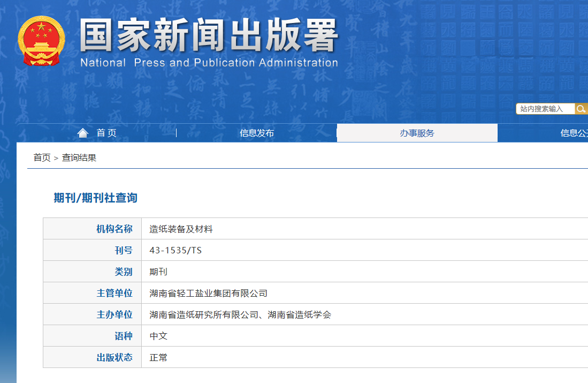The height and width of the screenshot is (383, 588).
Task: Click the 主办单位 label cell
Action: 92,314
